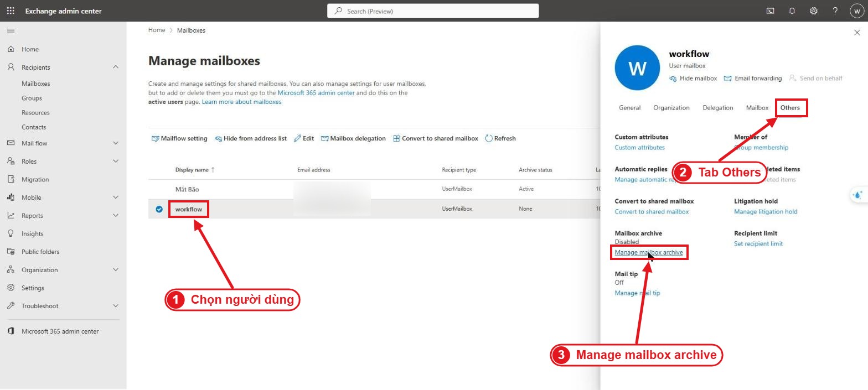Click the Public folders icon
Viewport: 868px width, 390px height.
click(x=11, y=252)
